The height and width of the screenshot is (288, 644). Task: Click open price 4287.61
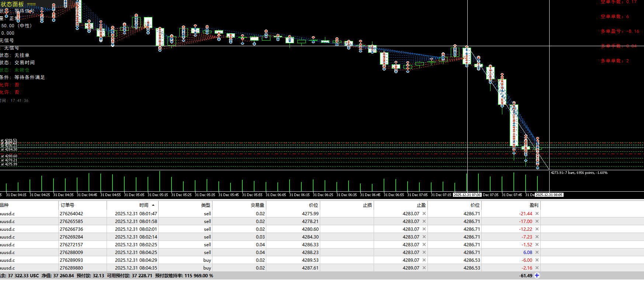pyautogui.click(x=310, y=268)
